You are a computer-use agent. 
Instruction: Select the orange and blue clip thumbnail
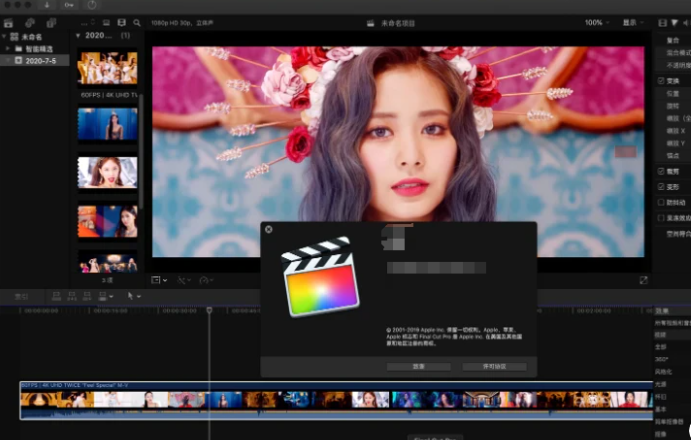[x=108, y=221]
